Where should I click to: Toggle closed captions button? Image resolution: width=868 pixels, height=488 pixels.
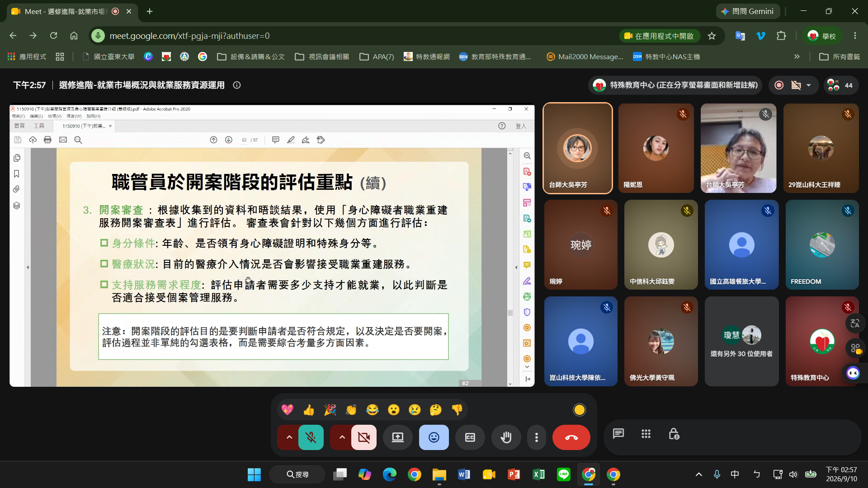[x=470, y=437]
